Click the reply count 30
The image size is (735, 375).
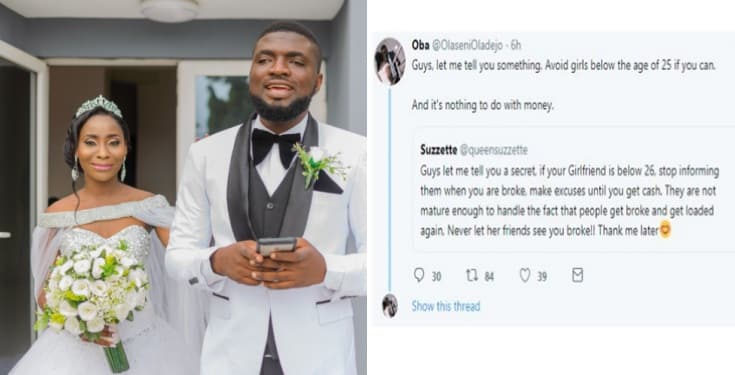click(x=436, y=277)
